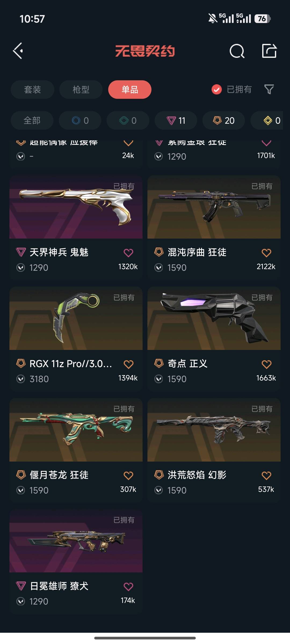Image resolution: width=290 pixels, height=644 pixels.
Task: Favorite 混沌序曲 狂徒 with heart icon
Action: 266,253
